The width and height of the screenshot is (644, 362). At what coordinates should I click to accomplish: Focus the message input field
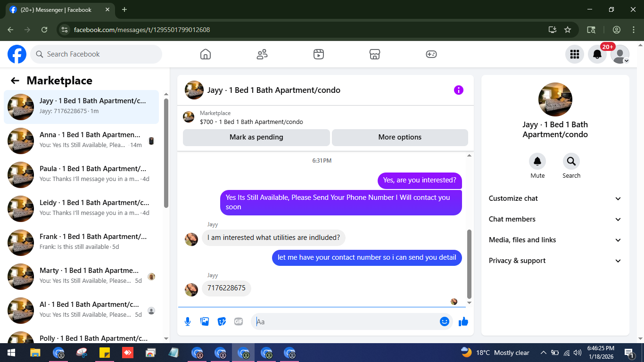coord(347,321)
